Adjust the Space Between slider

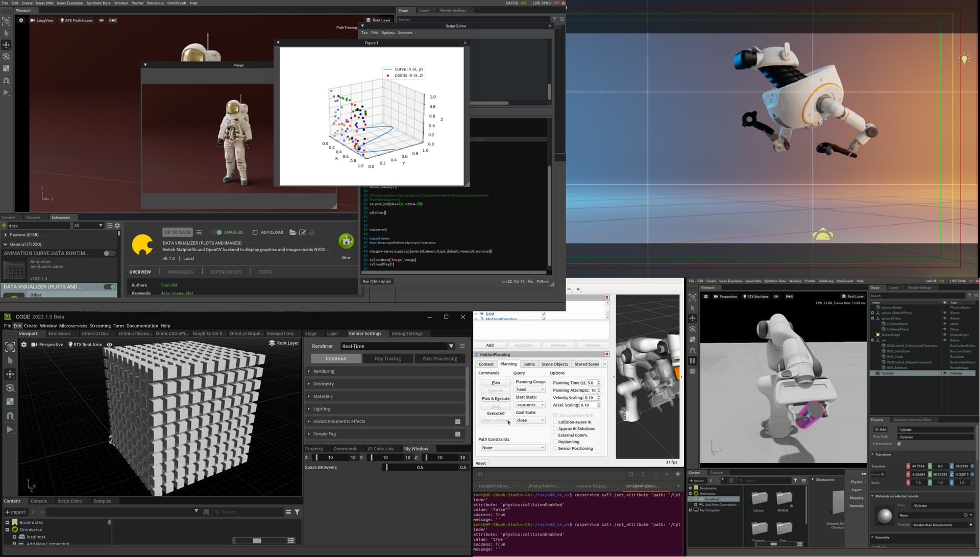425,468
